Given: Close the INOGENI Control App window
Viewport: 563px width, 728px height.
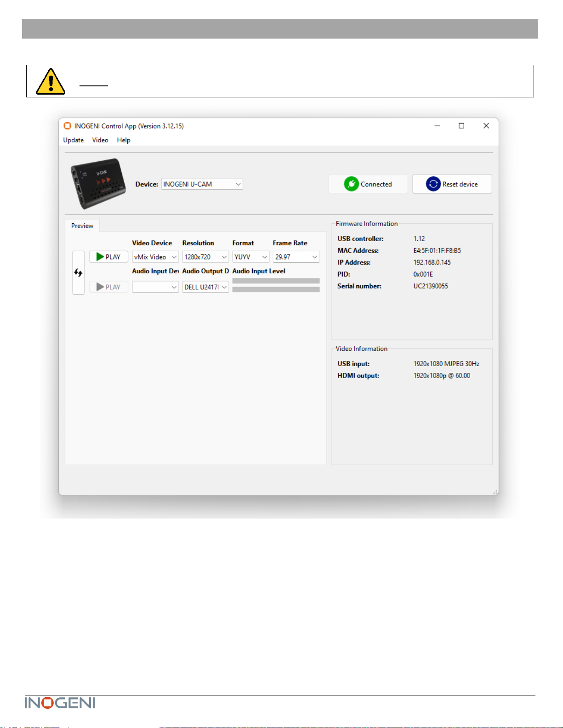Looking at the screenshot, I should (486, 126).
